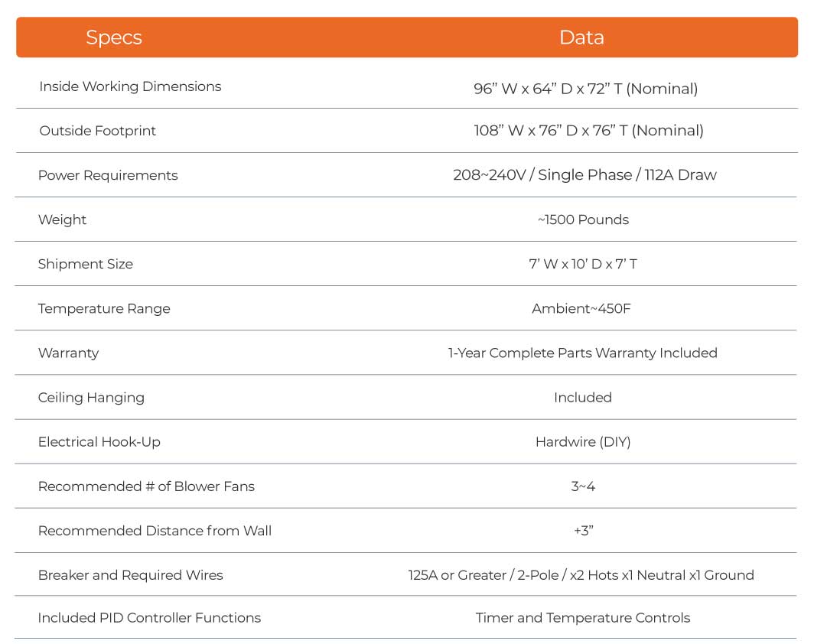Click the Warranty row label
Image resolution: width=814 pixels, height=644 pixels.
tap(68, 353)
